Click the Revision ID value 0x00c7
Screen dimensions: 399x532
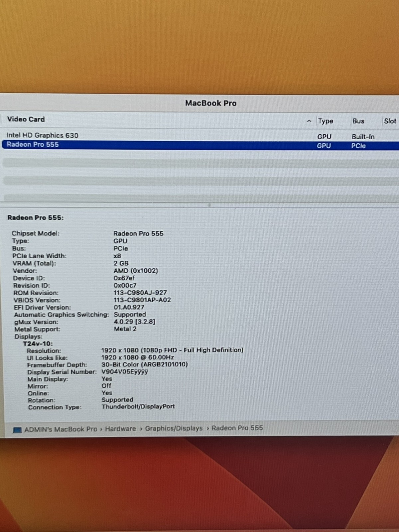(125, 285)
